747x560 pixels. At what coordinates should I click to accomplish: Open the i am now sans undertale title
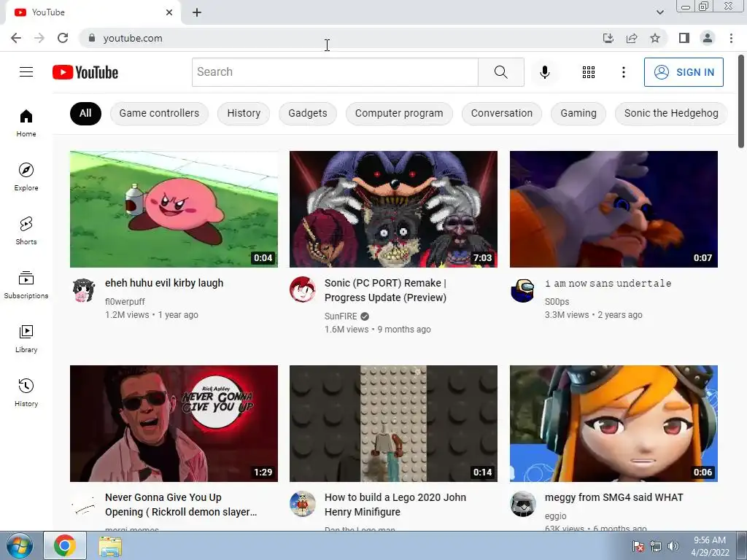click(608, 283)
